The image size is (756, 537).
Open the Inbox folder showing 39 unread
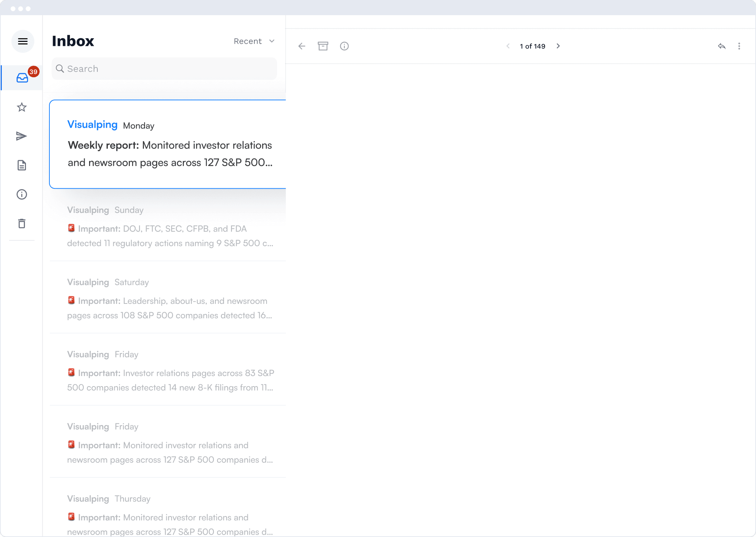tap(22, 78)
